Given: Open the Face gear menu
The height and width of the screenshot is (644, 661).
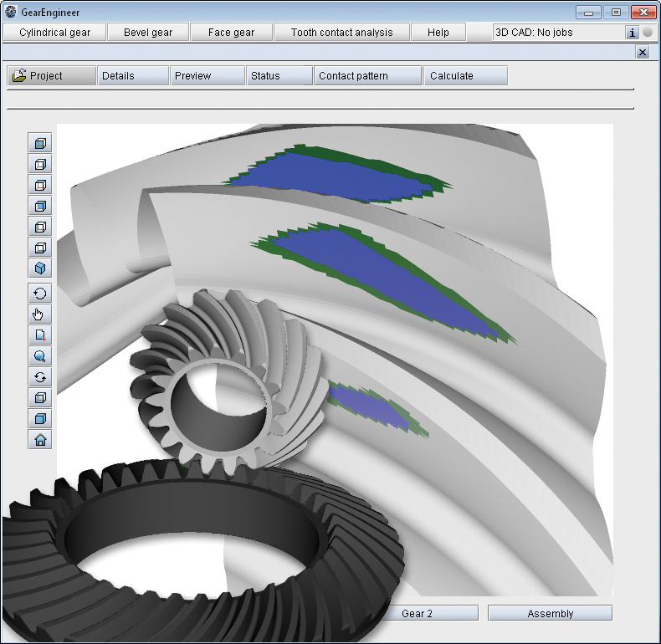Looking at the screenshot, I should tap(231, 33).
